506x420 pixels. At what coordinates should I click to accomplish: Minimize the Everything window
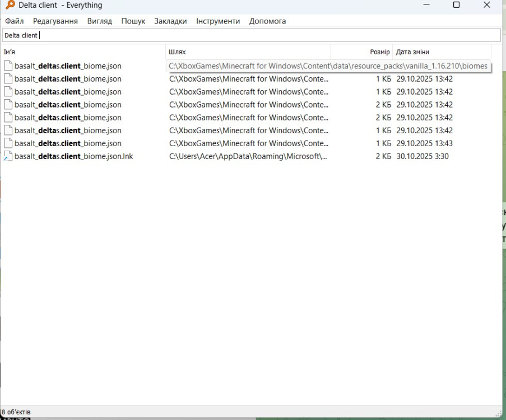coord(426,5)
